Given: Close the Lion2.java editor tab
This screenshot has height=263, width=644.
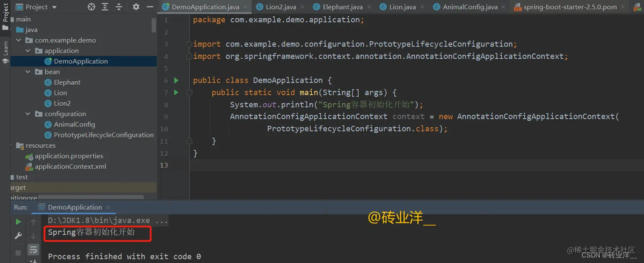Looking at the screenshot, I should click(x=302, y=7).
